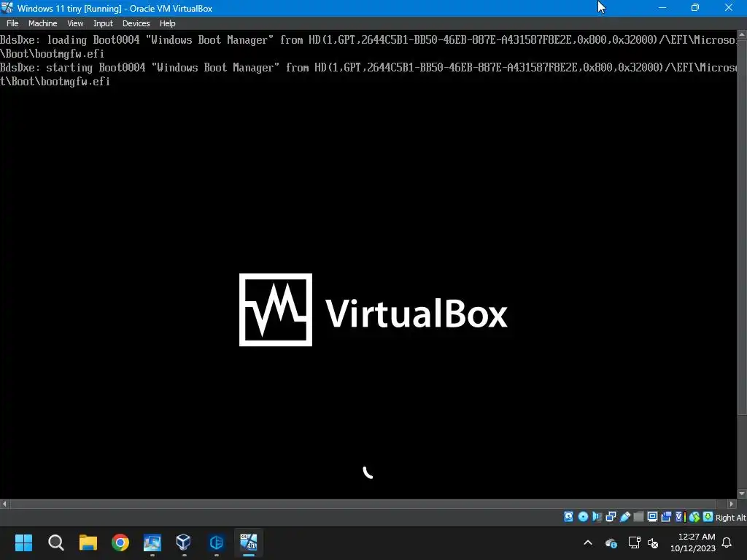Click the CPU virtualization status icon
Viewport: 747px width, 560px height.
coord(681,517)
